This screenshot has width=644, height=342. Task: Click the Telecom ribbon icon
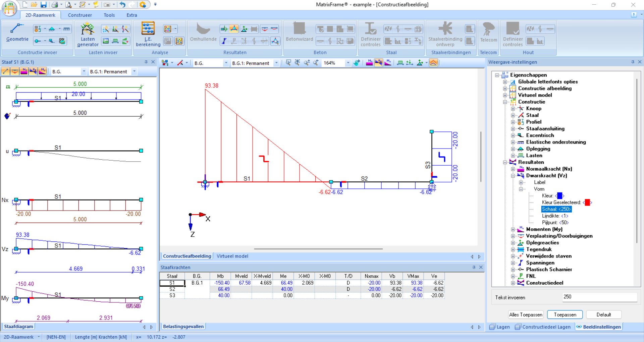(488, 33)
